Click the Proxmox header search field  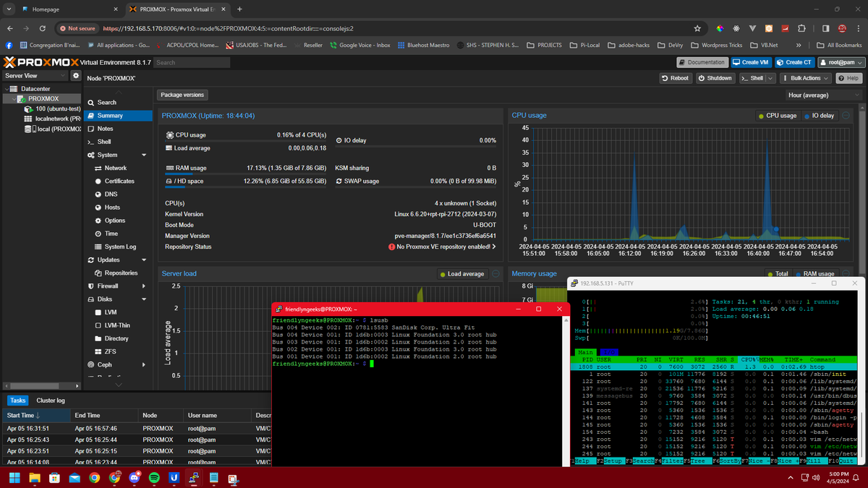point(192,62)
